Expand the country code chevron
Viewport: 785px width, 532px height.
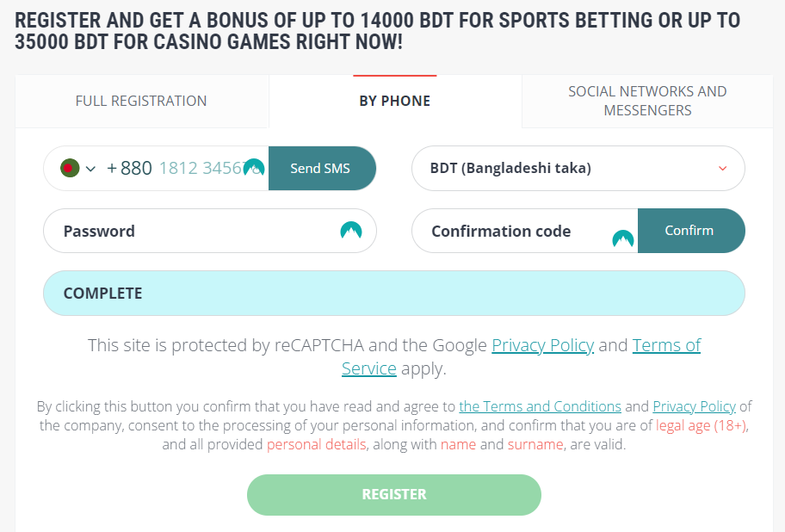(91, 169)
